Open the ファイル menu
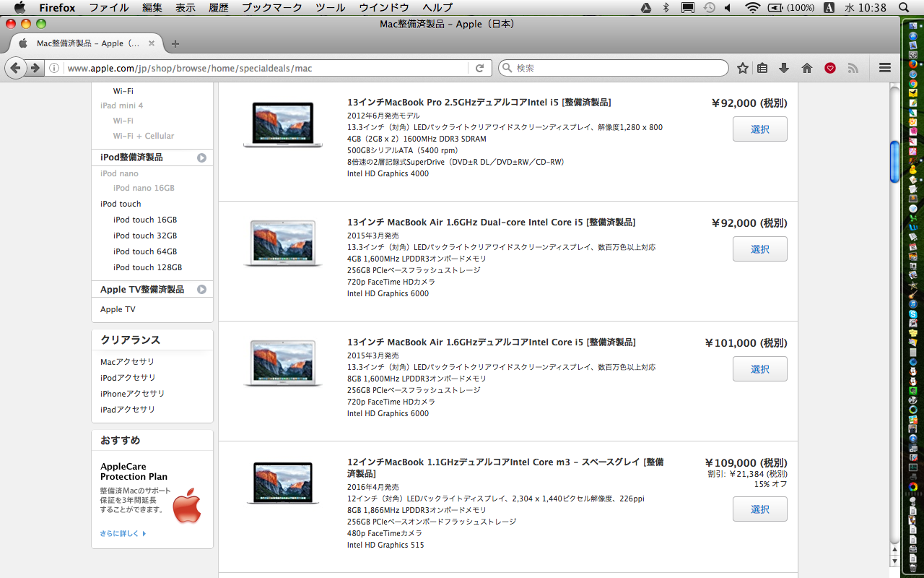 (109, 8)
